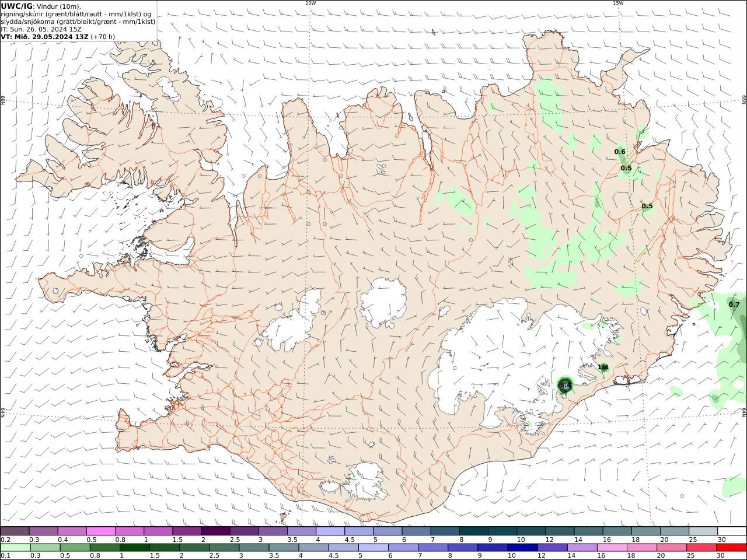This screenshot has width=747, height=560.
Task: Select lower legend swatch starting at 0.8
Action: coord(104,548)
